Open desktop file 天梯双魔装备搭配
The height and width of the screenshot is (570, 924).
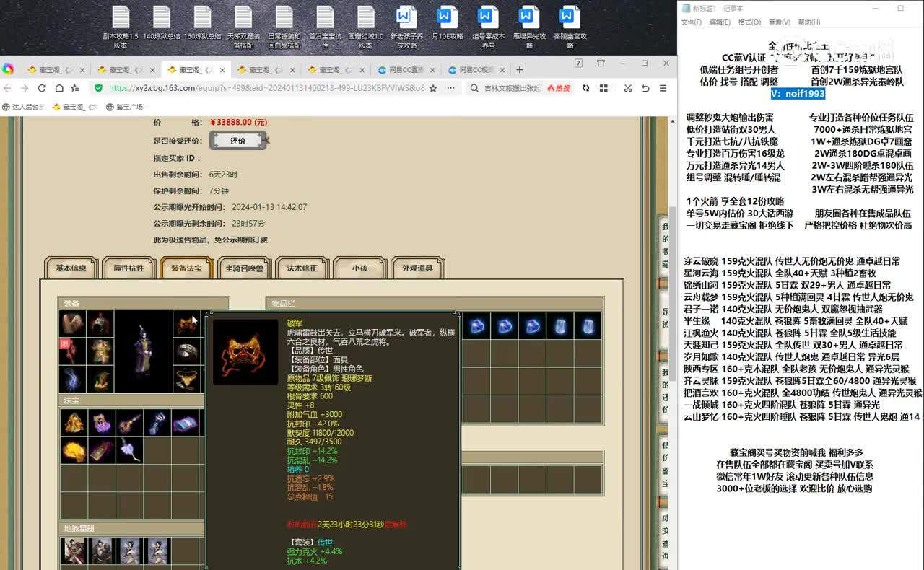coord(243,27)
